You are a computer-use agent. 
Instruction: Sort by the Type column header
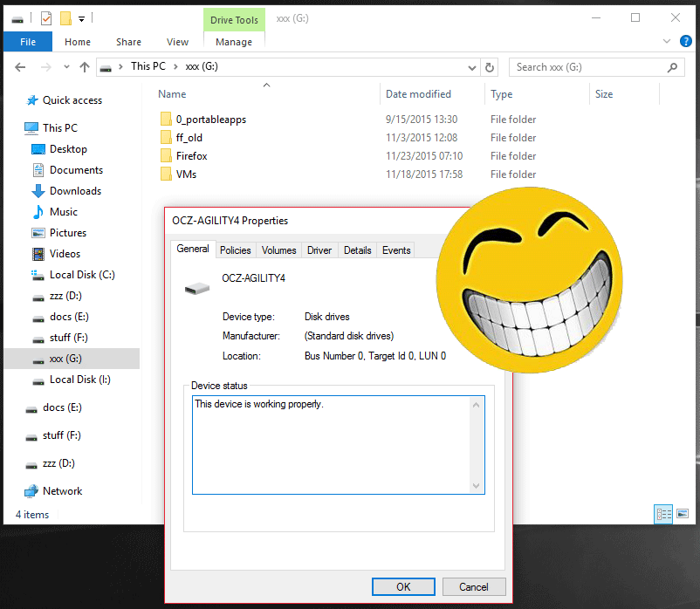pos(501,94)
